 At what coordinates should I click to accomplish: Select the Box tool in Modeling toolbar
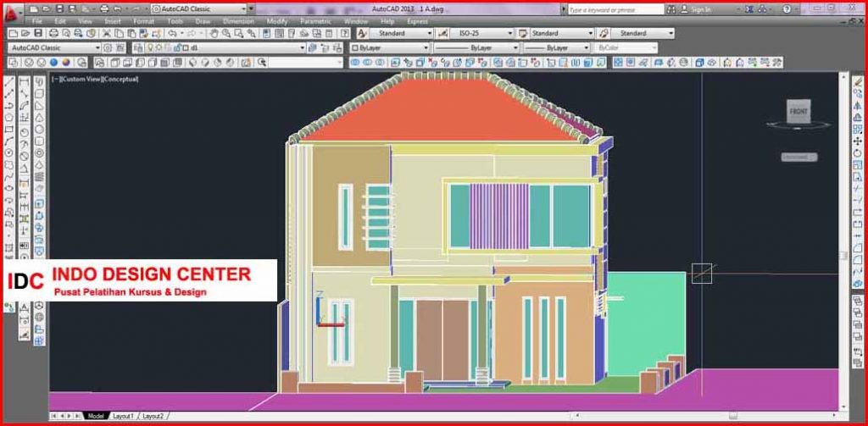39,93
